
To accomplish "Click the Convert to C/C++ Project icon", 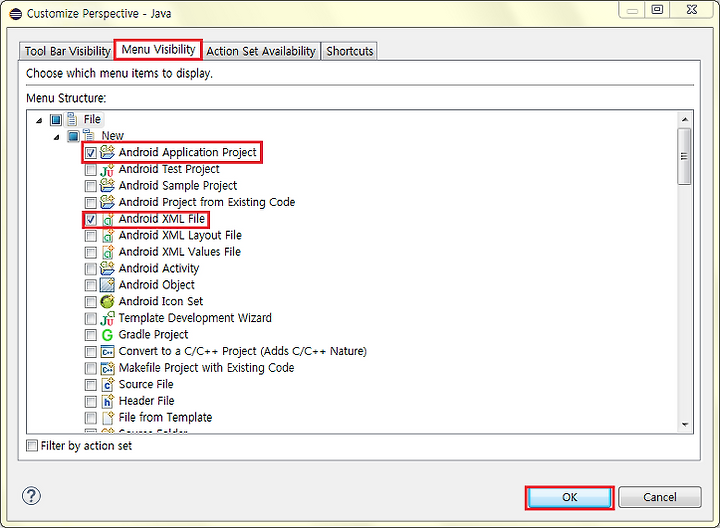I will coord(107,352).
